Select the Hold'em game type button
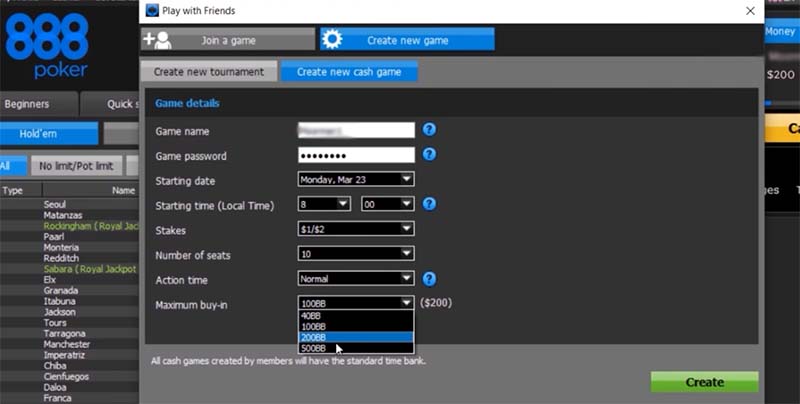 49,134
